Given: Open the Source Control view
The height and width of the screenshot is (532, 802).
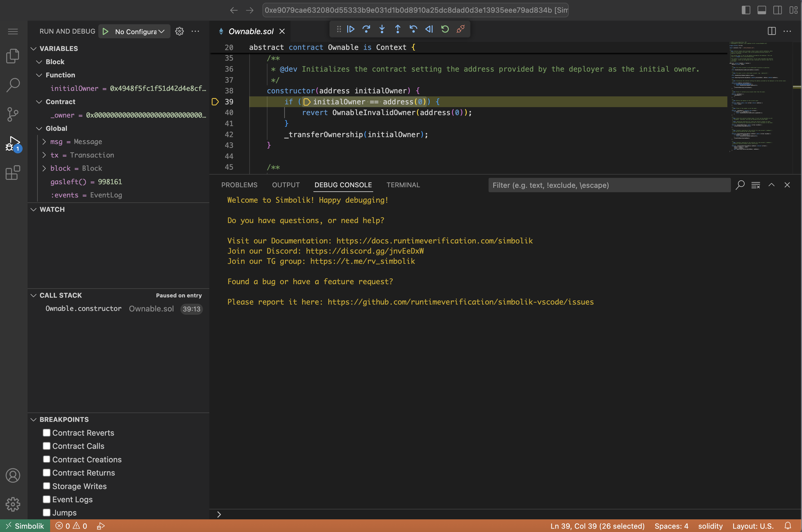Looking at the screenshot, I should point(13,114).
